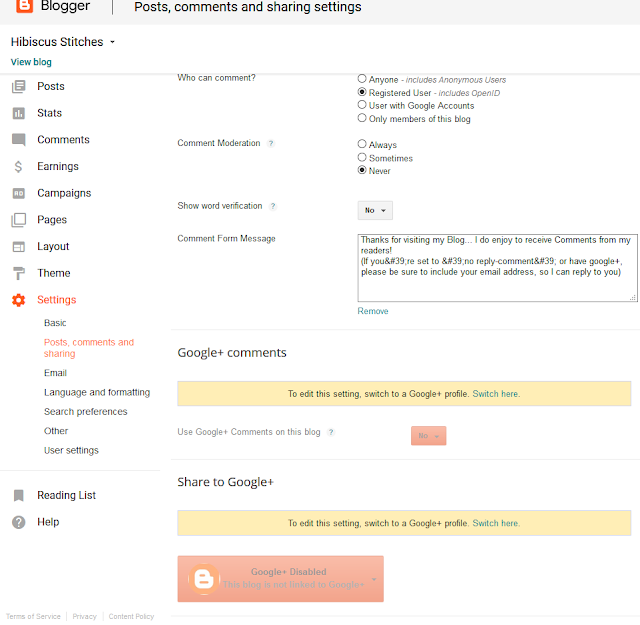Click the Help question mark icon
640x625 pixels.
[x=18, y=522]
